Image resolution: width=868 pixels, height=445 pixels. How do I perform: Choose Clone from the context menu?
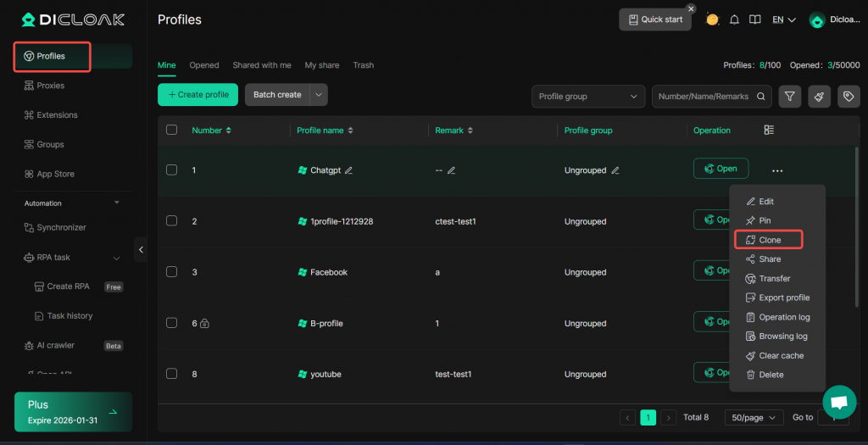(768, 240)
